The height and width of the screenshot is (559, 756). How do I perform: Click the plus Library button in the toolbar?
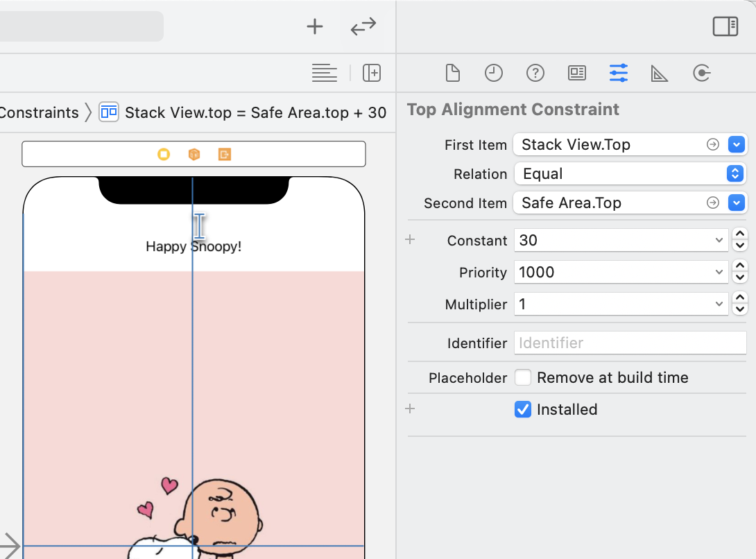coord(315,26)
